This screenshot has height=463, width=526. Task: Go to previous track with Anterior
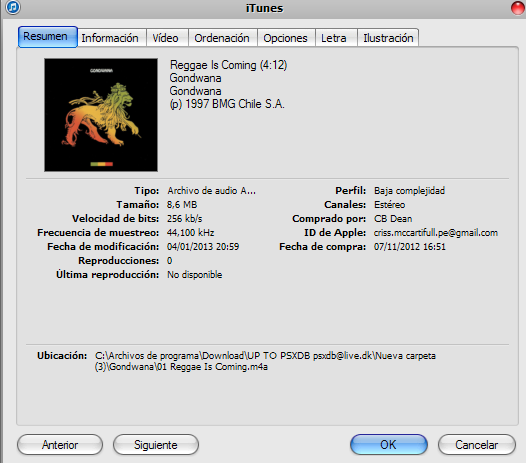click(x=60, y=445)
